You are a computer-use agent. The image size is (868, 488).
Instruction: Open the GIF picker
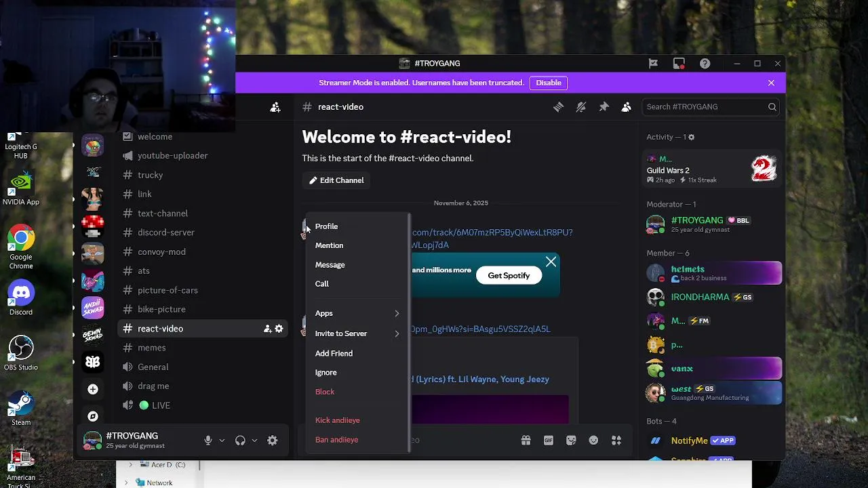click(549, 441)
